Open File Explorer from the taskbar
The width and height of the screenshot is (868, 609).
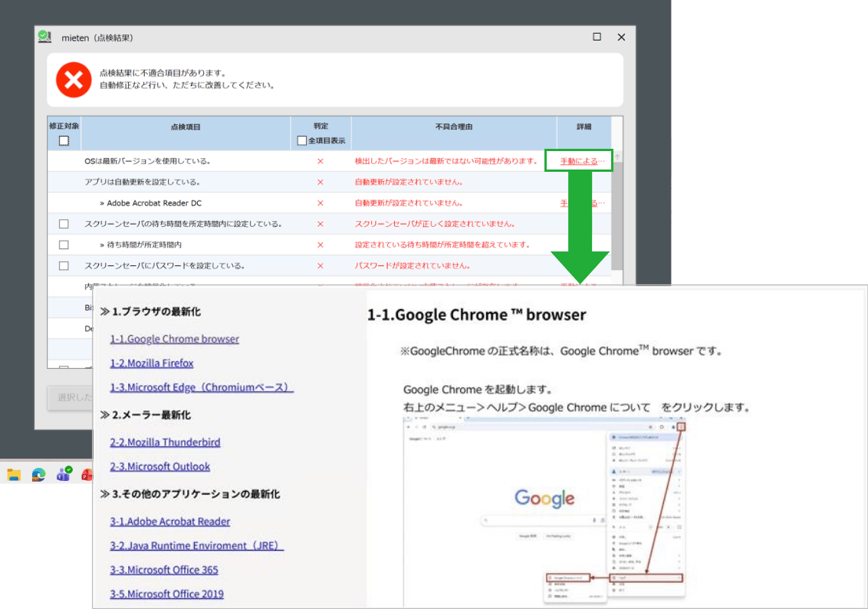pyautogui.click(x=14, y=475)
